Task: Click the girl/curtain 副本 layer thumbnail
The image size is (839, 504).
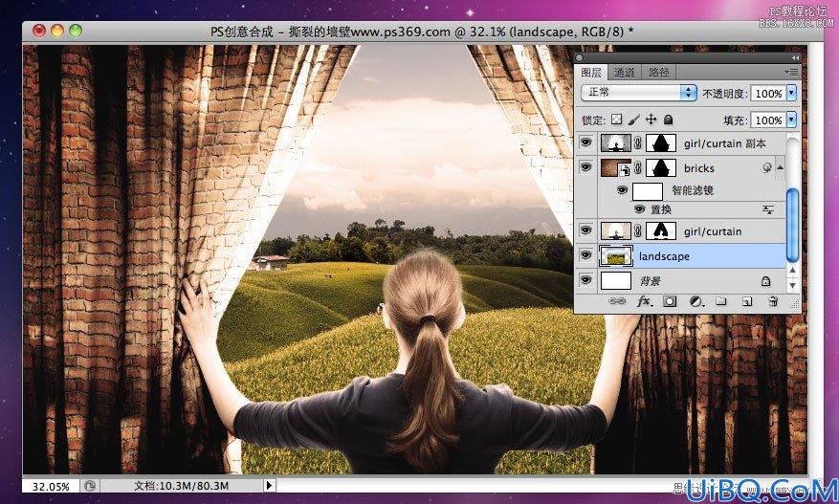Action: click(x=616, y=142)
